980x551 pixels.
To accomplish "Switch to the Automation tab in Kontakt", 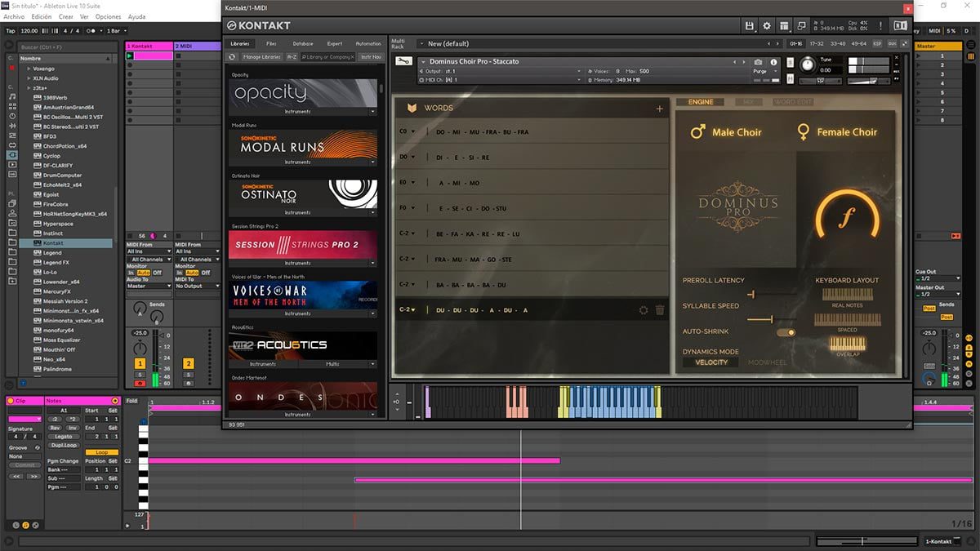I will (x=368, y=43).
